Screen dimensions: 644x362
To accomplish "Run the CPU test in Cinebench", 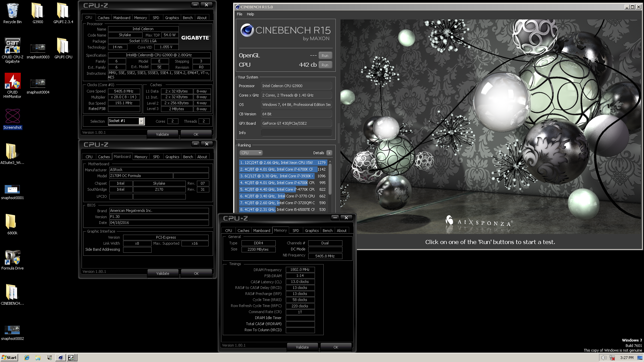I will coord(325,65).
